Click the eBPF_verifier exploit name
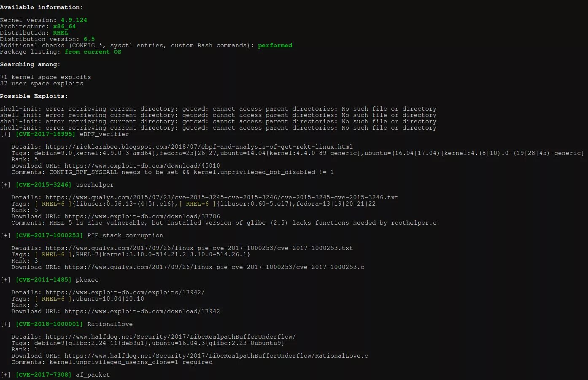The width and height of the screenshot is (588, 380). pyautogui.click(x=104, y=134)
